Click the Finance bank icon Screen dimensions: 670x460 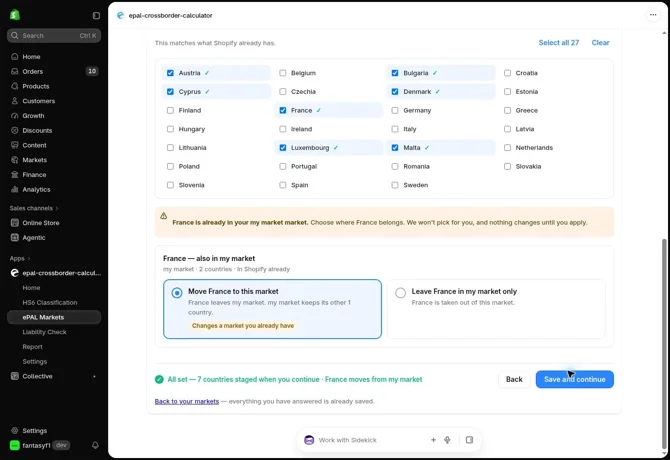(15, 175)
